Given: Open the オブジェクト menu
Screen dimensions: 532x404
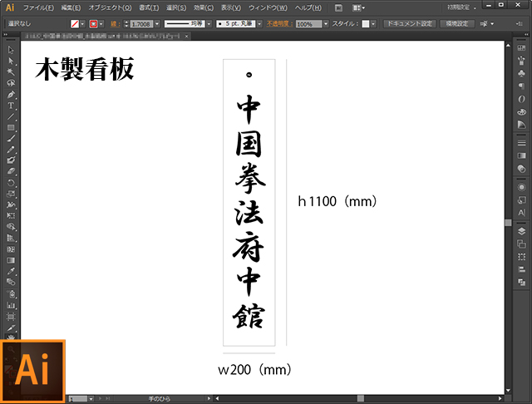Looking at the screenshot, I should pyautogui.click(x=110, y=7).
